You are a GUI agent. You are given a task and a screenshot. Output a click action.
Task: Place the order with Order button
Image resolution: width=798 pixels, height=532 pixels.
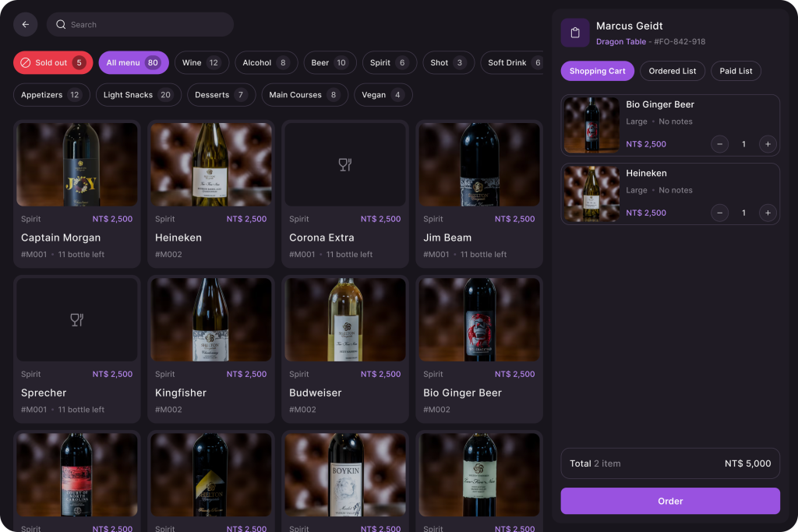pos(670,501)
